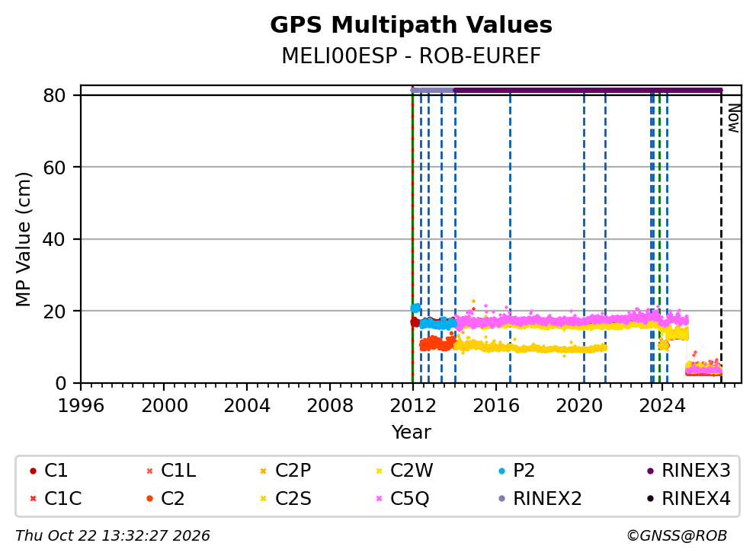Click the C1 dark red legend marker
This screenshot has width=756, height=559.
click(33, 471)
